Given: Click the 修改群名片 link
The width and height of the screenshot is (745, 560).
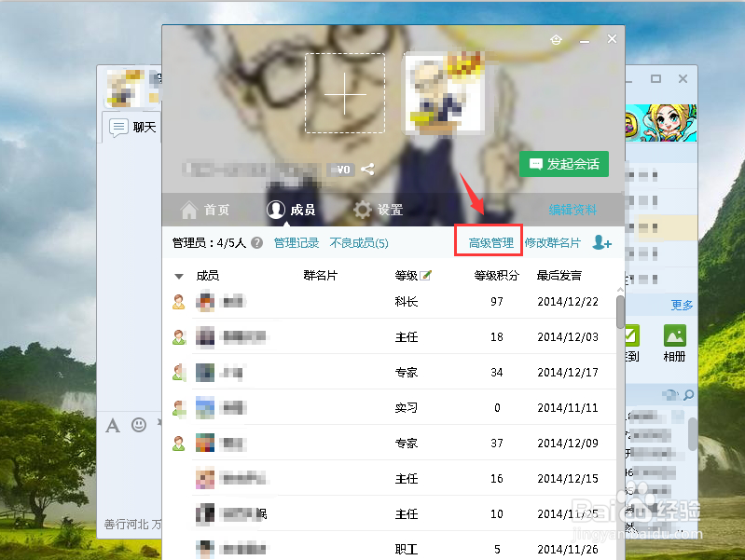Looking at the screenshot, I should 553,243.
